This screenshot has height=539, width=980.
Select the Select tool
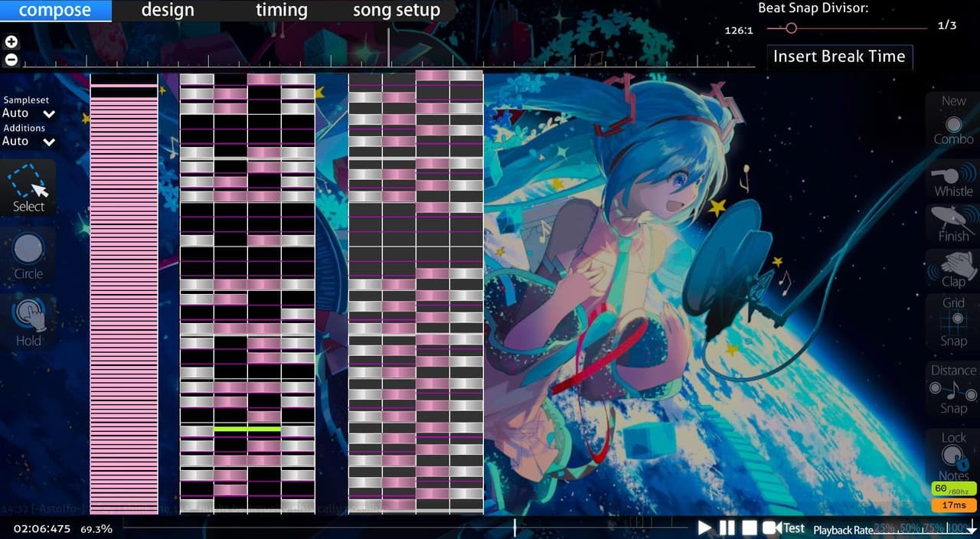tap(28, 188)
